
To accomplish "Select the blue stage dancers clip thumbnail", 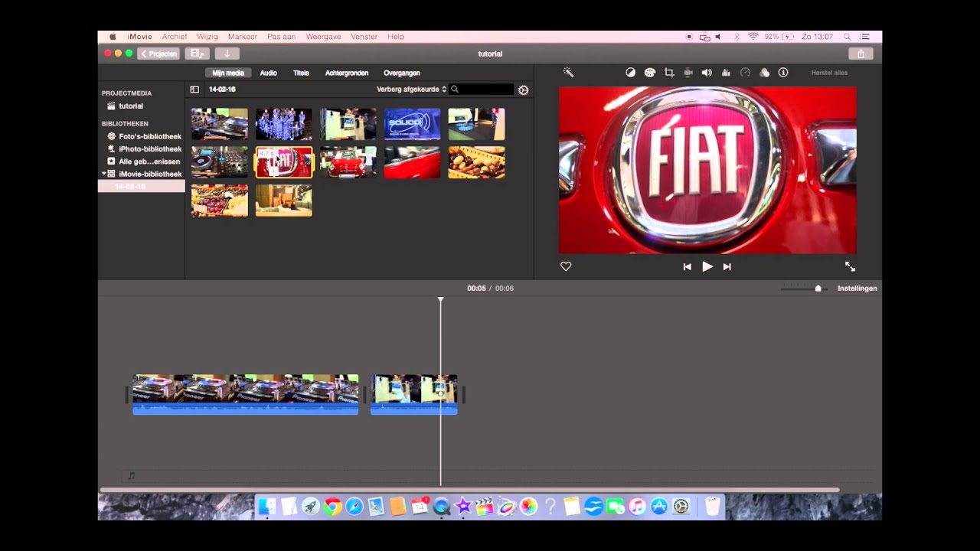I will tap(284, 124).
